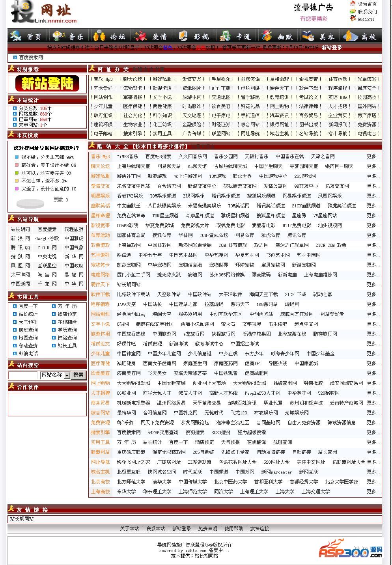The height and width of the screenshot is (565, 392).
Task: Select 电视电台 in the category grid
Action: [367, 134]
